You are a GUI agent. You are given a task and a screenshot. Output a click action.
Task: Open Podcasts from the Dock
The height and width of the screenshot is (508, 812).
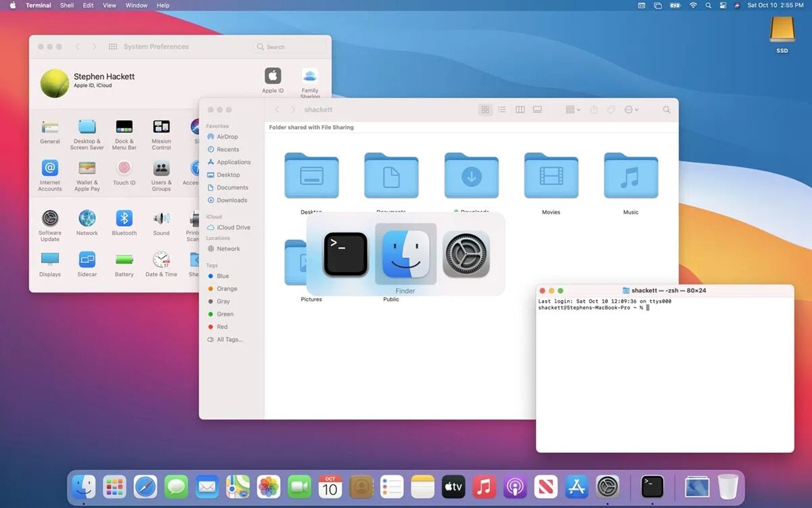tap(515, 486)
